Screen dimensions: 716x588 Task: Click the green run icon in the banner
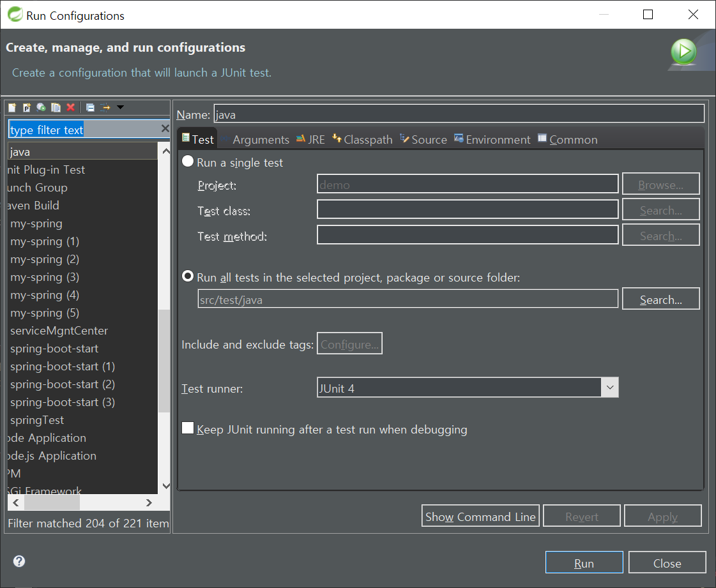click(x=683, y=51)
